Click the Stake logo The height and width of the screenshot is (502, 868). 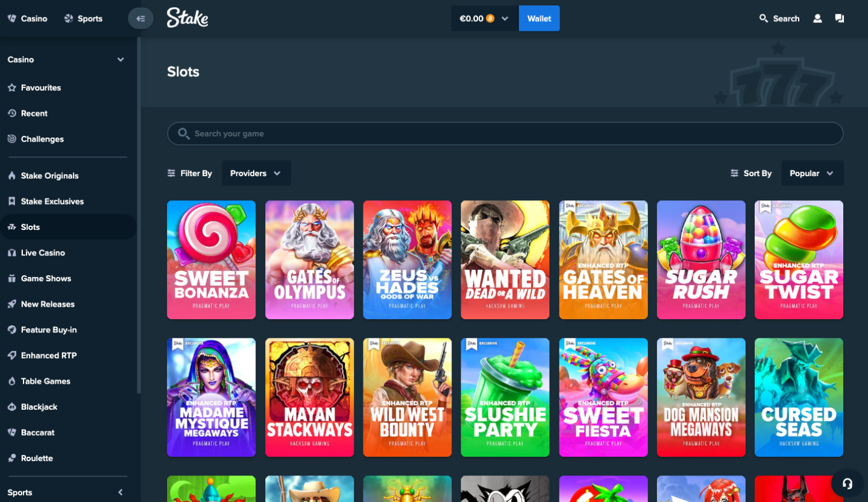[187, 18]
